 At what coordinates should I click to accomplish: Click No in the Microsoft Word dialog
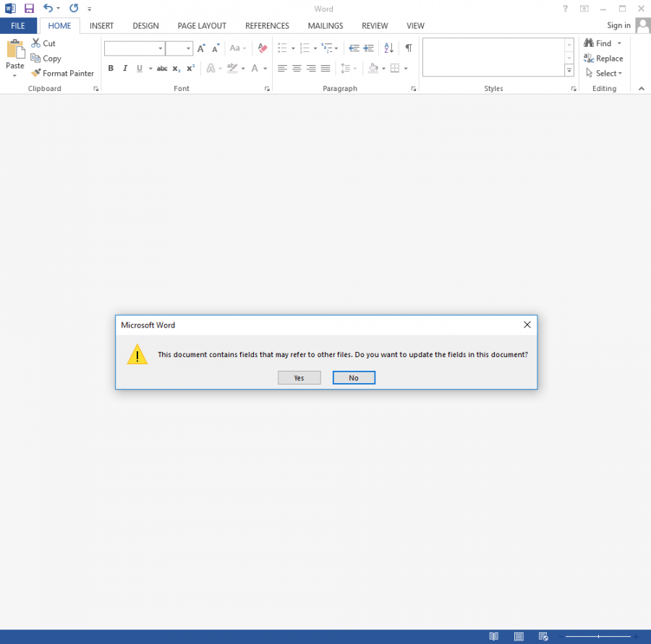(x=354, y=378)
